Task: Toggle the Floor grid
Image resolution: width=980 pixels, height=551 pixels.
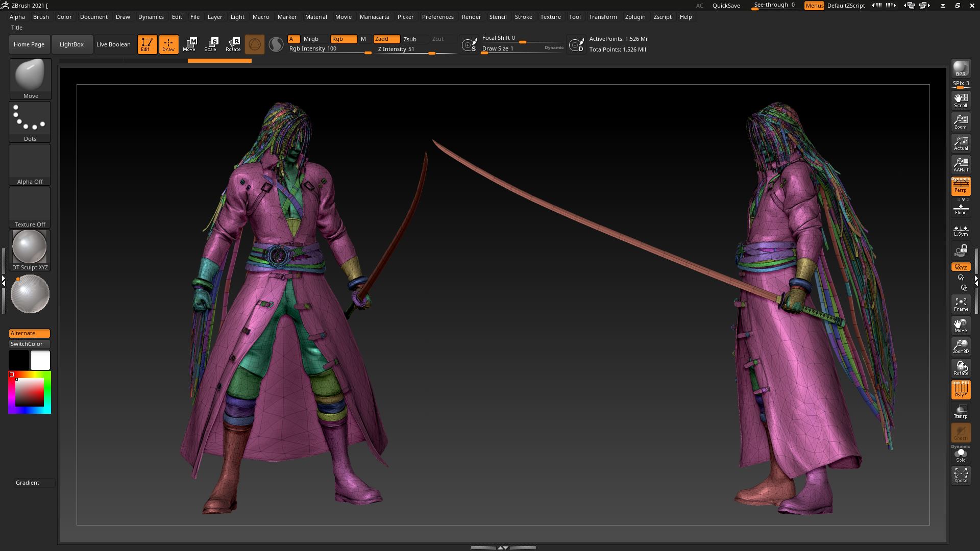Action: tap(961, 208)
